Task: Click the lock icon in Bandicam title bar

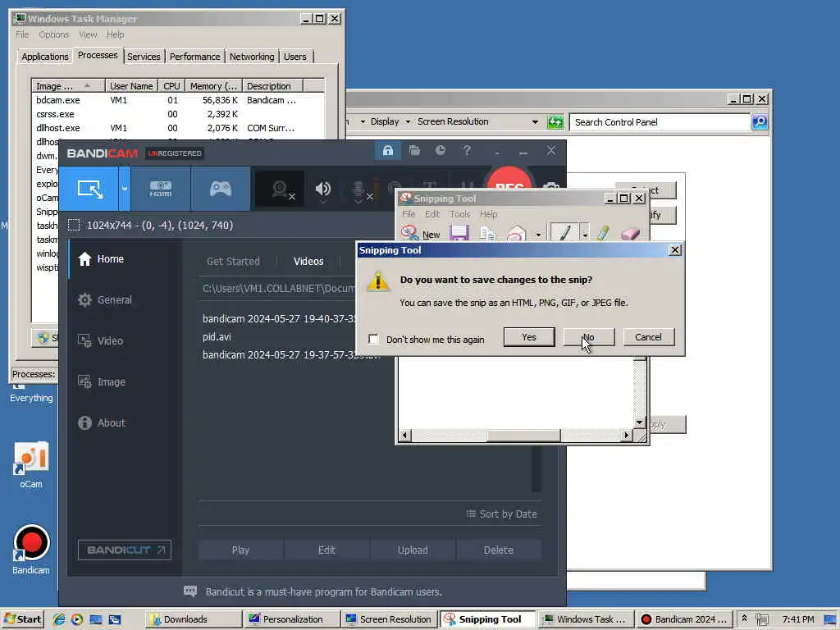Action: pyautogui.click(x=388, y=151)
